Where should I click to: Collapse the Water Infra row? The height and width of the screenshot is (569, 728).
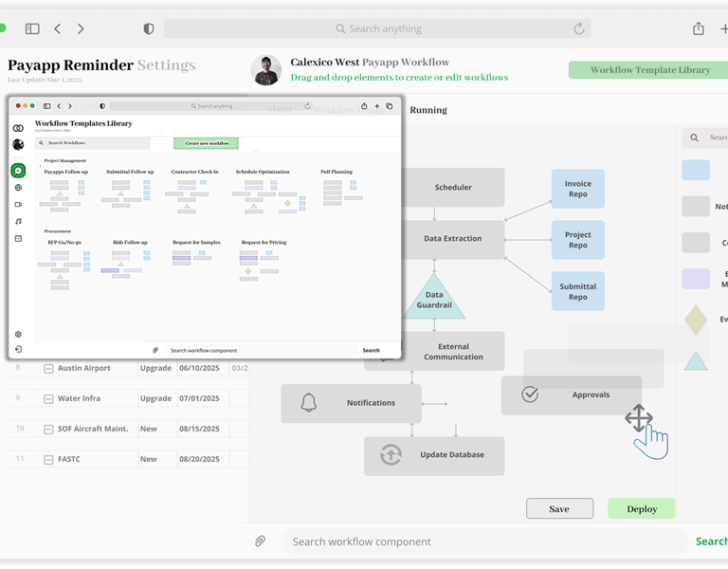coord(48,398)
